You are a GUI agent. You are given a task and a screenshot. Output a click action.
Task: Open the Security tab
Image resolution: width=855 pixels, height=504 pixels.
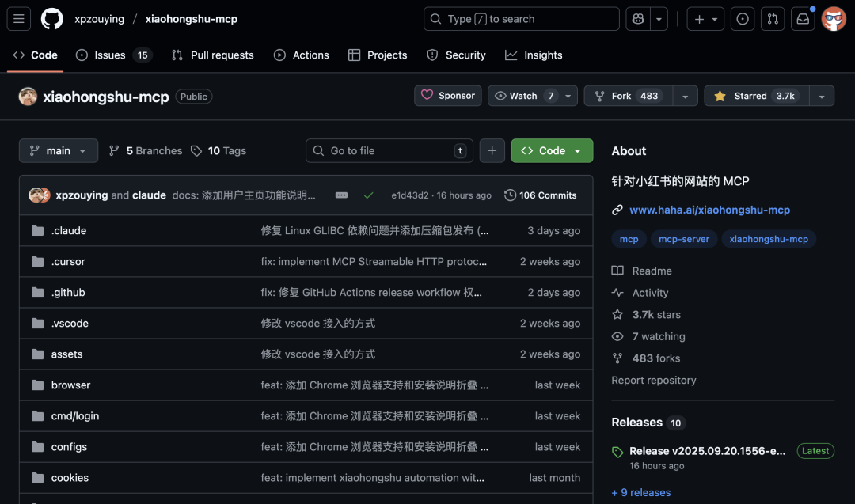point(457,55)
